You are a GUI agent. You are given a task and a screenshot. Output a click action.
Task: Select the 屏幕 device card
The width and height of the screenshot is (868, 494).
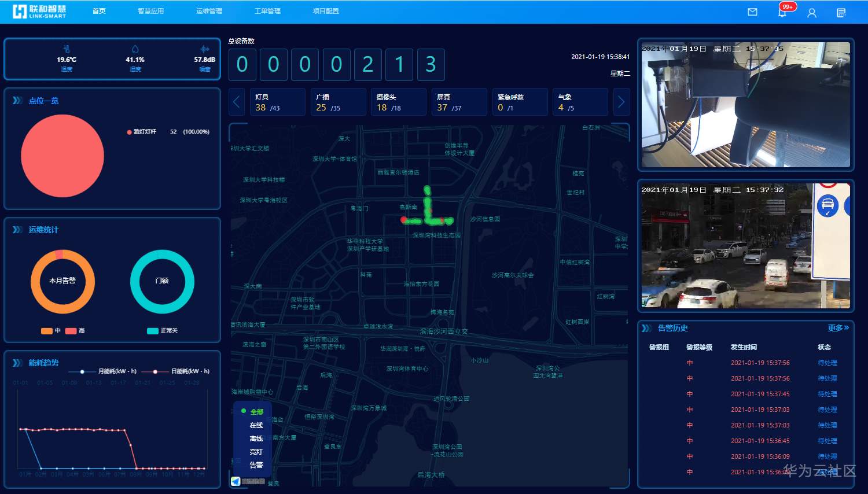point(459,102)
